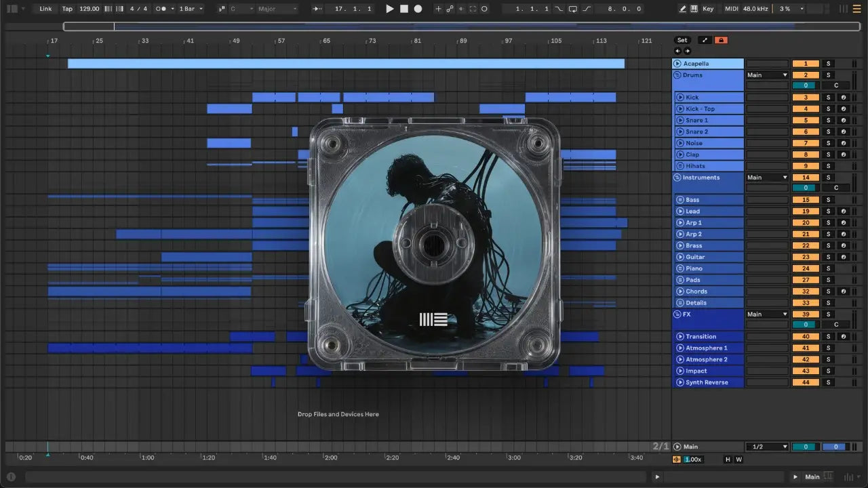Toggle the computer MIDI keyboard icon
The width and height of the screenshot is (868, 488).
click(x=694, y=9)
